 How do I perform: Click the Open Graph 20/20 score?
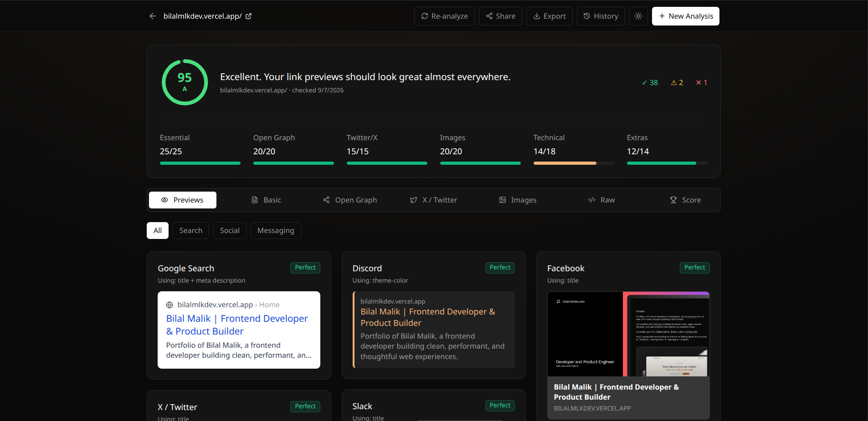click(x=264, y=152)
